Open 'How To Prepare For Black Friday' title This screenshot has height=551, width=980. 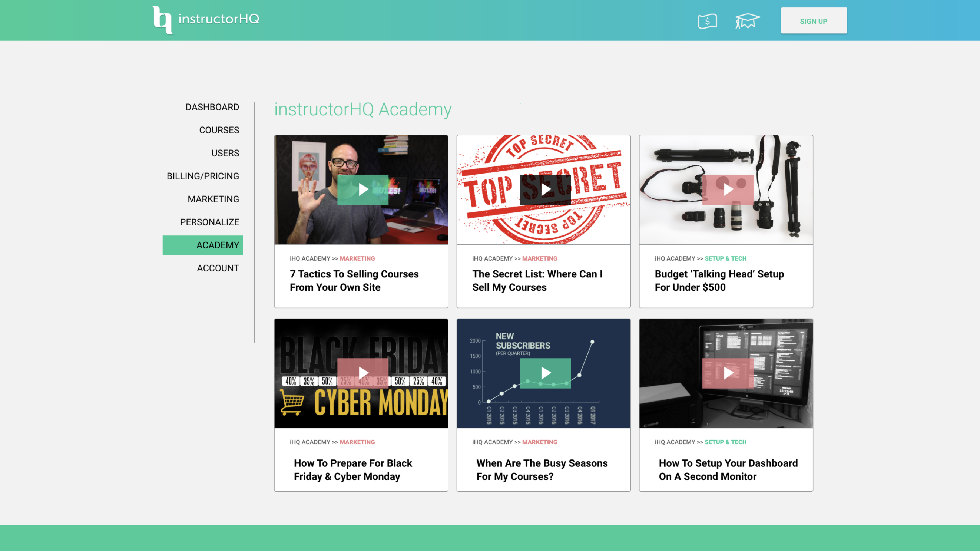[x=352, y=469]
